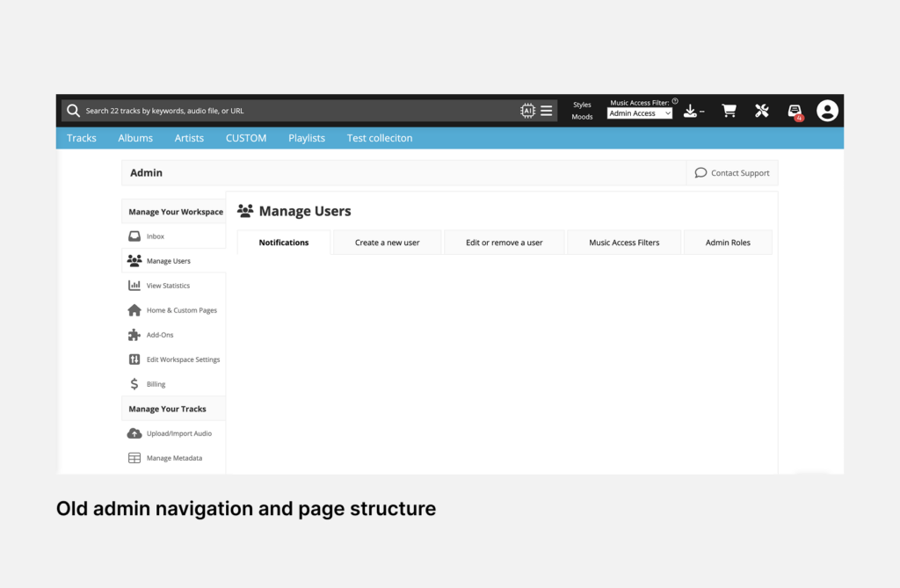Open the search options hamburger menu

click(547, 111)
